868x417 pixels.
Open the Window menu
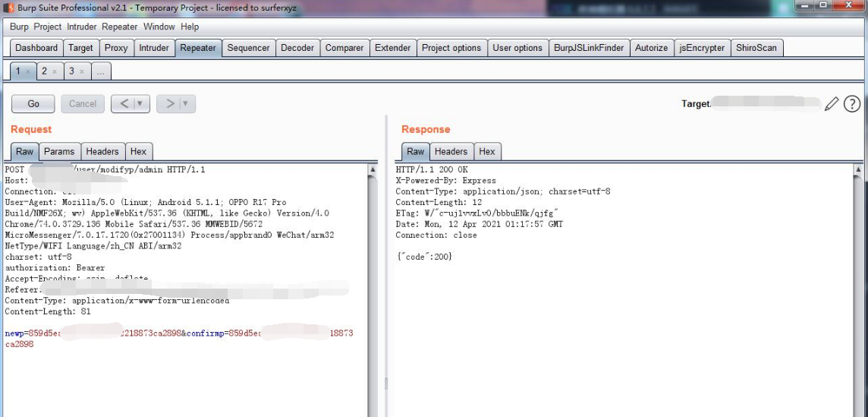click(x=159, y=27)
